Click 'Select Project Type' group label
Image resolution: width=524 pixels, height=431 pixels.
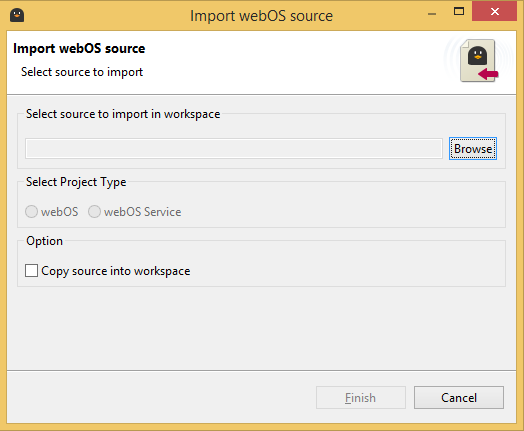76,182
